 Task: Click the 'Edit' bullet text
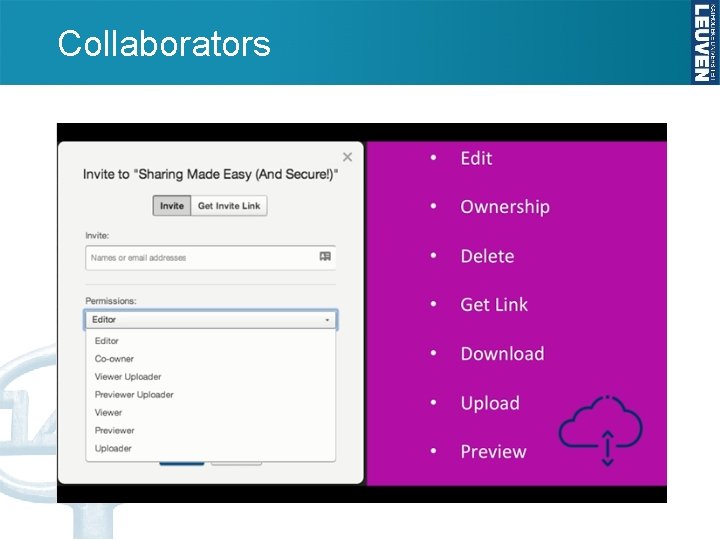click(x=476, y=158)
